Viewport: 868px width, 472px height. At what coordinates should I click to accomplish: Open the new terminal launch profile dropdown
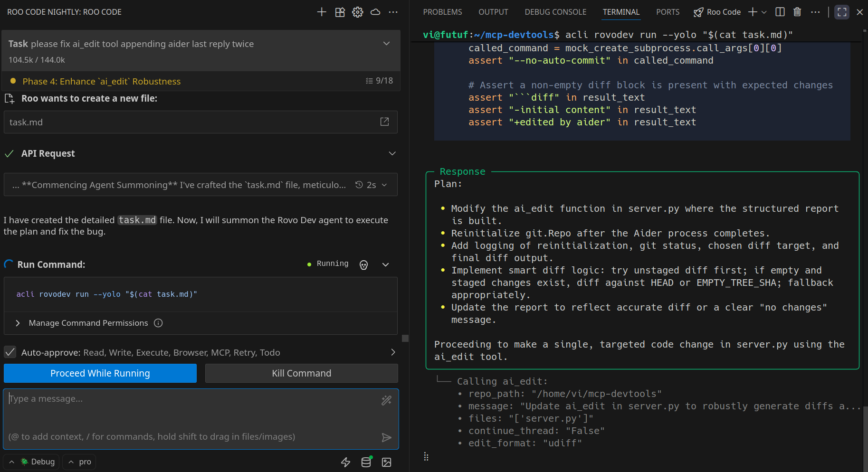click(764, 12)
